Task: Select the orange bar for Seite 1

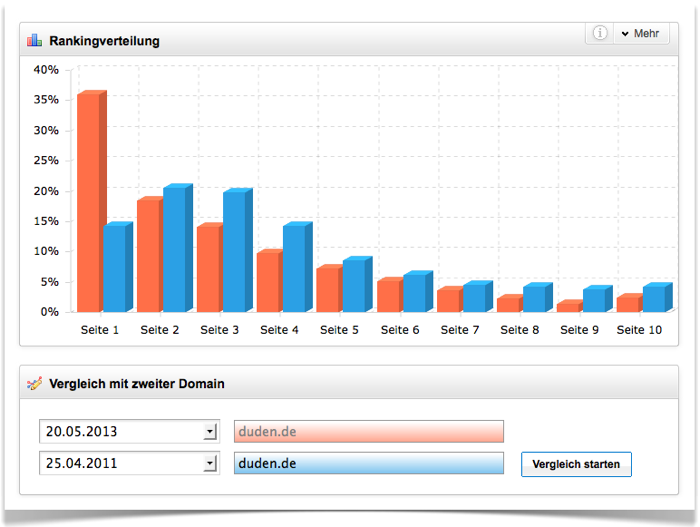Action: 89,202
